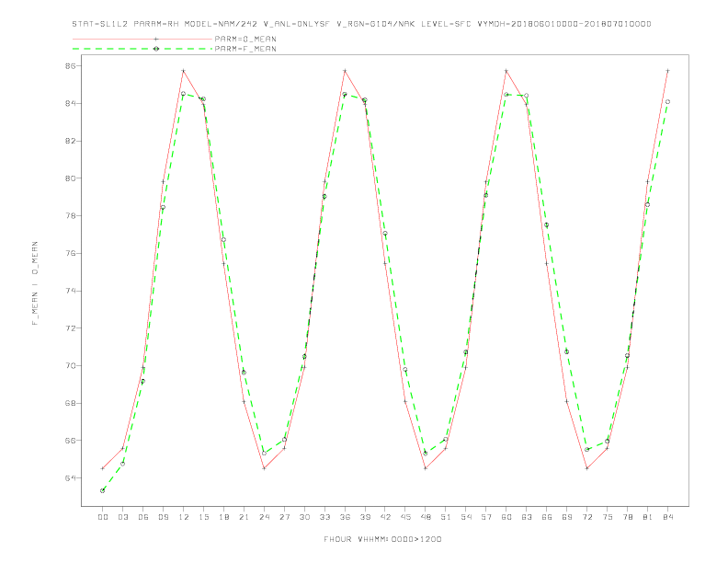The image size is (728, 563).
Task: Click the chart title line starting STAT=SL1L2
Action: tap(361, 24)
